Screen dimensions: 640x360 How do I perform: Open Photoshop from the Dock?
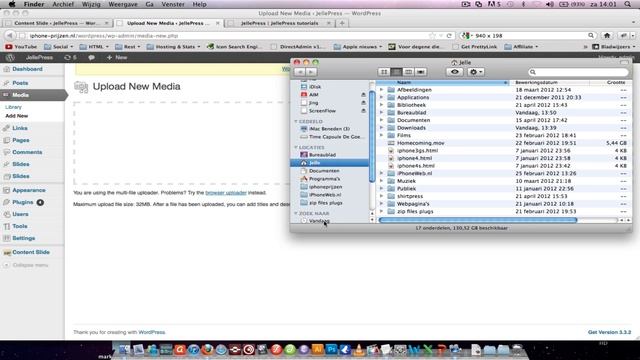pos(331,349)
